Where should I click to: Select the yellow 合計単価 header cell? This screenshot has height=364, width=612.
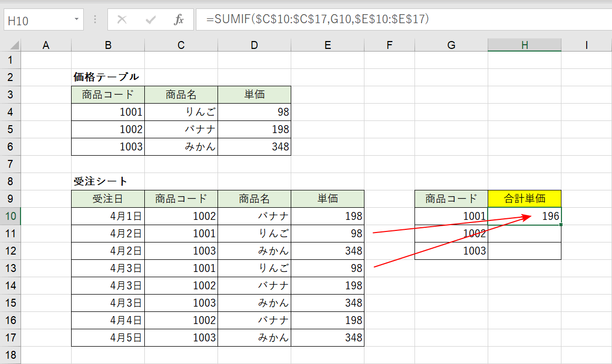[x=525, y=198]
